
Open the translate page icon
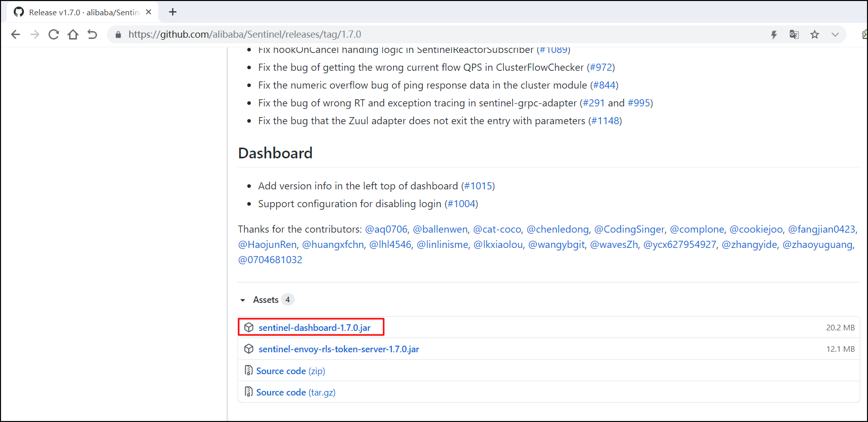click(x=794, y=35)
